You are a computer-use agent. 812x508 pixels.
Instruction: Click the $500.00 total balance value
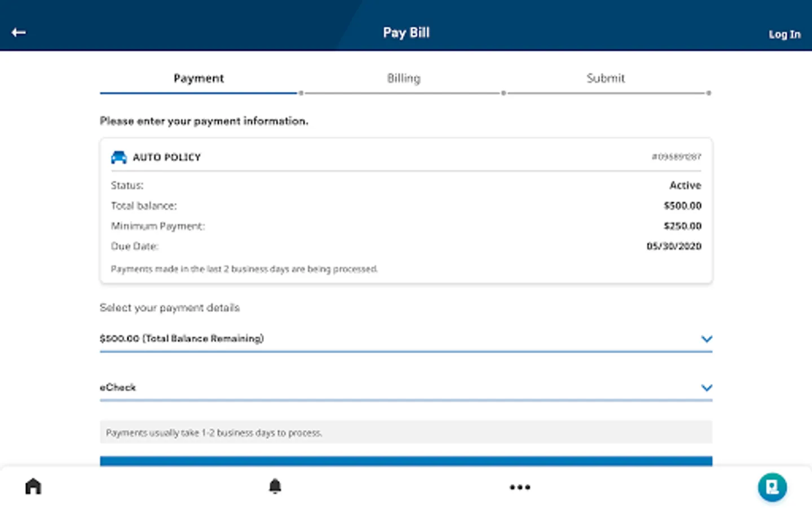(682, 205)
